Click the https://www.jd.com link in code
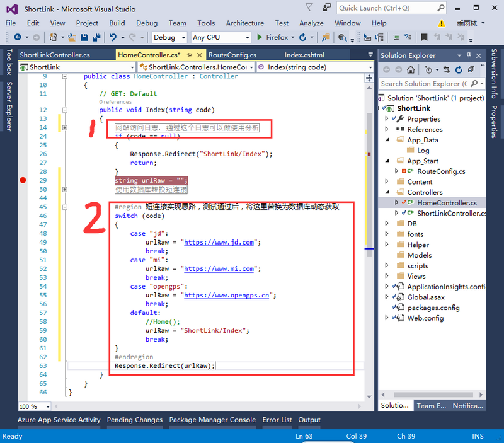 coord(219,243)
